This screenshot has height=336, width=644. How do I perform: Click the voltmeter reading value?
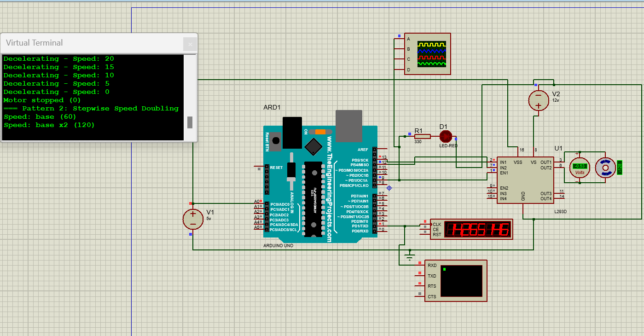coord(580,166)
